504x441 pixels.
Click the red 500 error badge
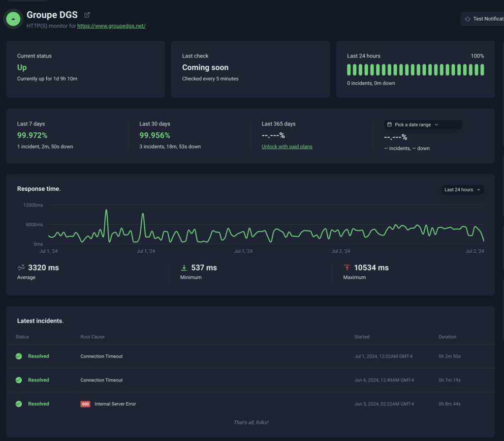pyautogui.click(x=85, y=404)
